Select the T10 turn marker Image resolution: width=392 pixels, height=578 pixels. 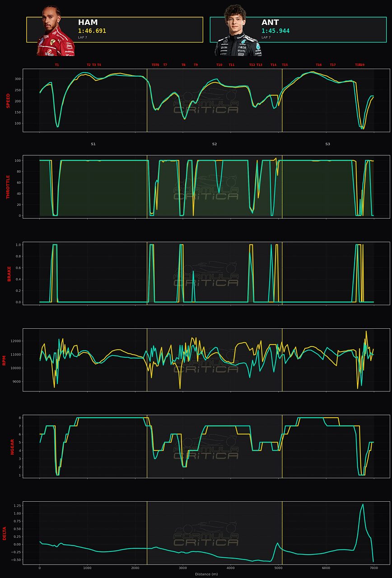219,65
